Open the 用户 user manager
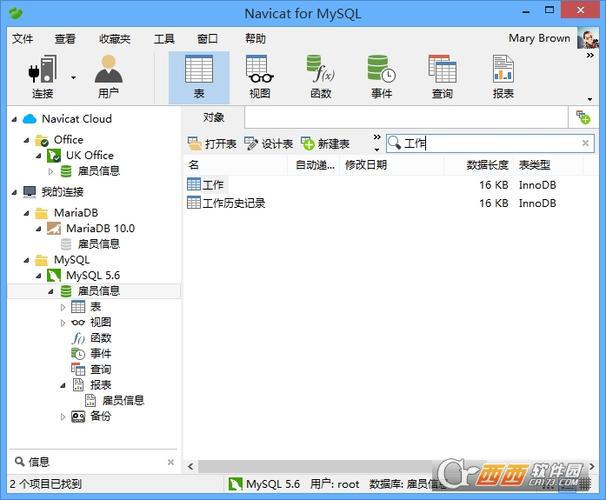606x500 pixels. coord(109,77)
